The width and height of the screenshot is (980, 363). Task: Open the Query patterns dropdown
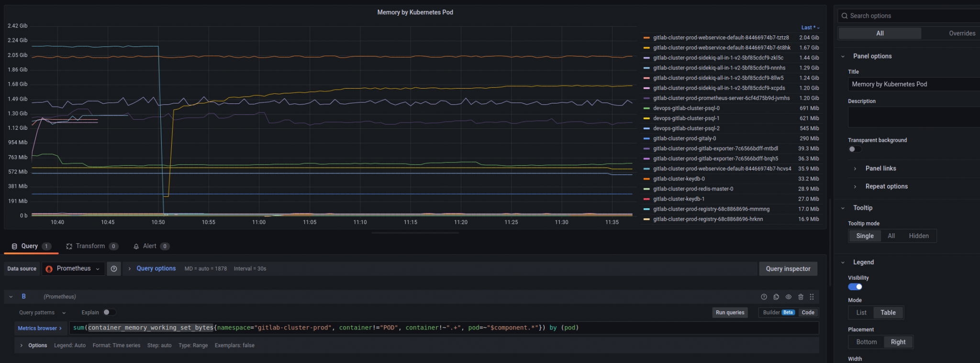[42, 313]
